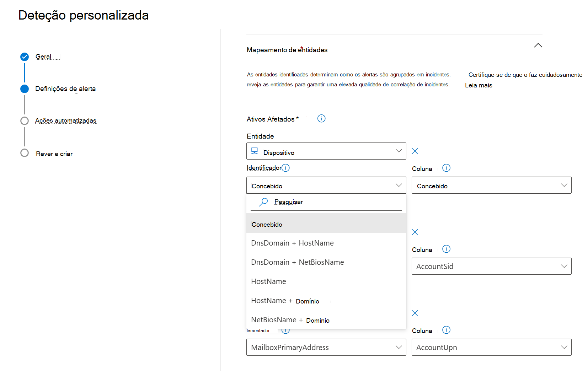Click info icon by AccountUpn Coluna label
The height and width of the screenshot is (371, 588).
[446, 330]
